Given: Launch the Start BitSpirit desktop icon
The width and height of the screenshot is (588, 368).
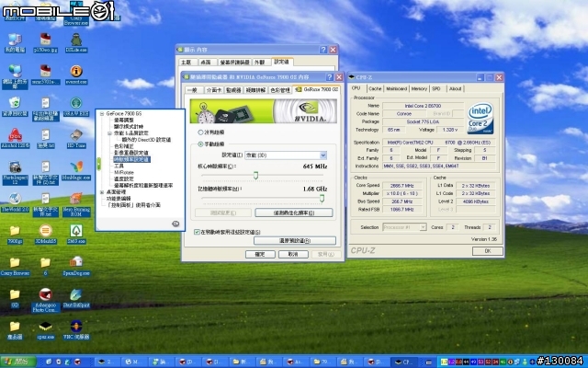Looking at the screenshot, I should pos(76,298).
